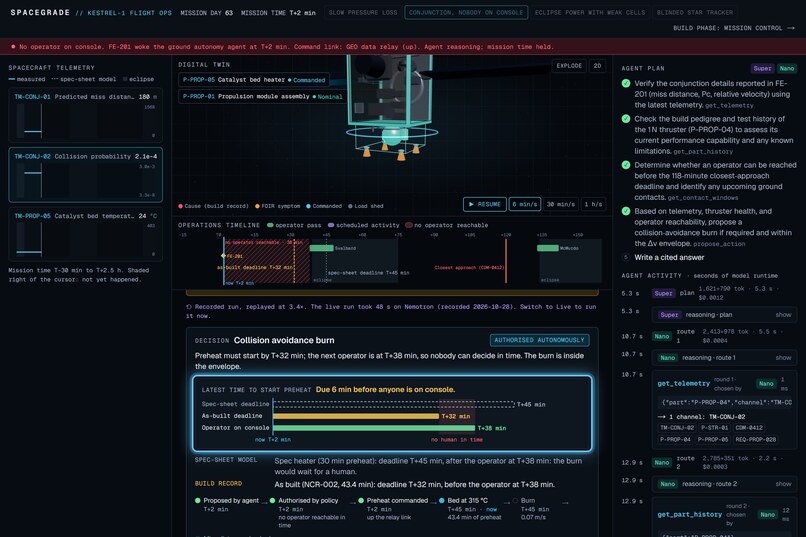This screenshot has height=537, width=806.
Task: Set playback speed to 1 h/s
Action: point(593,204)
